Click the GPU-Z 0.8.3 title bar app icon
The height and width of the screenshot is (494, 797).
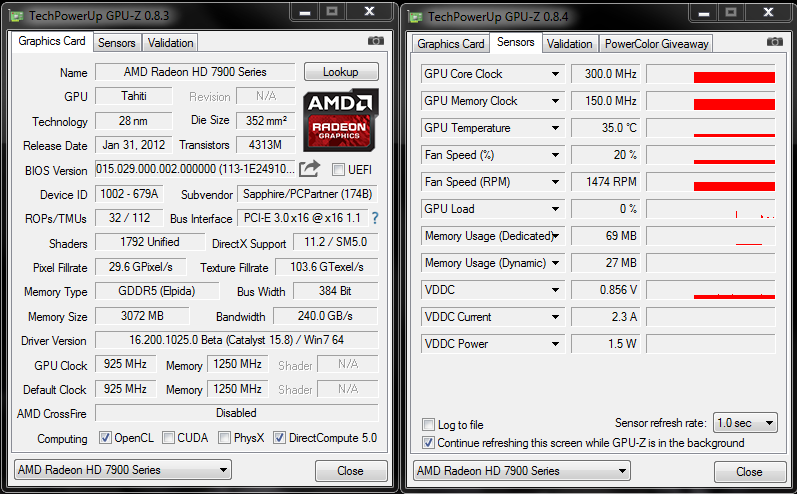pos(17,16)
